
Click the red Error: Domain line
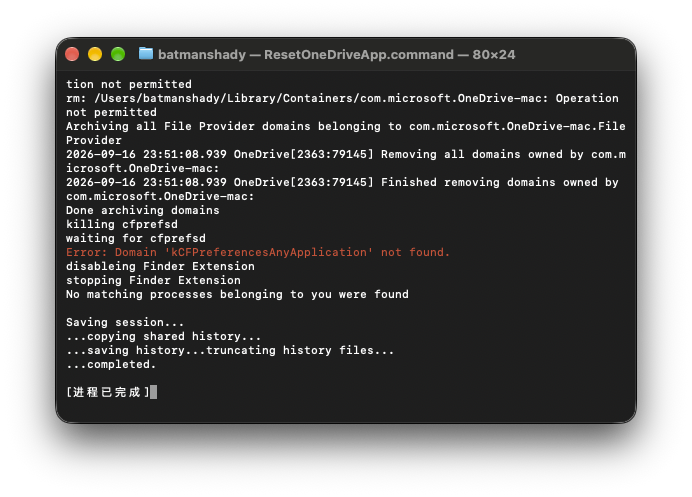click(258, 252)
